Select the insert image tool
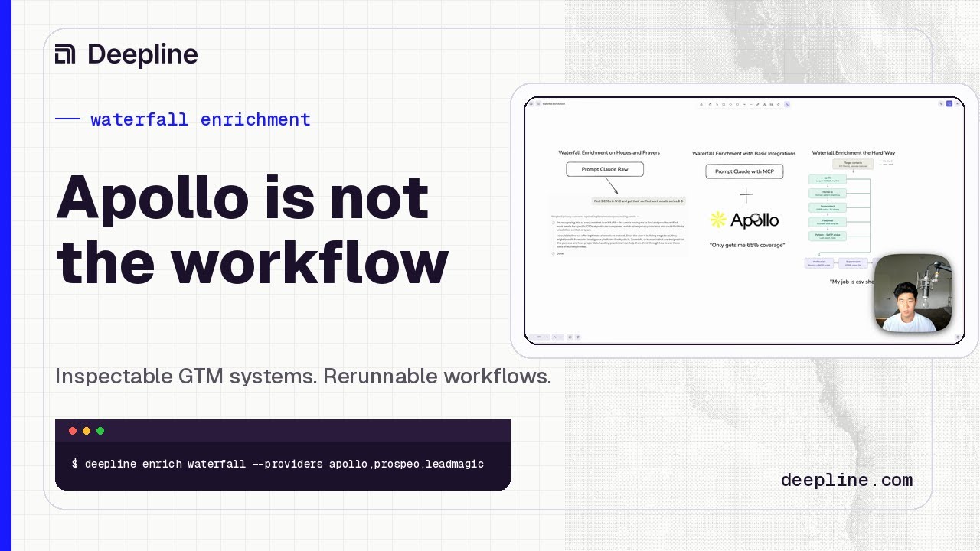The width and height of the screenshot is (980, 551). (x=772, y=104)
